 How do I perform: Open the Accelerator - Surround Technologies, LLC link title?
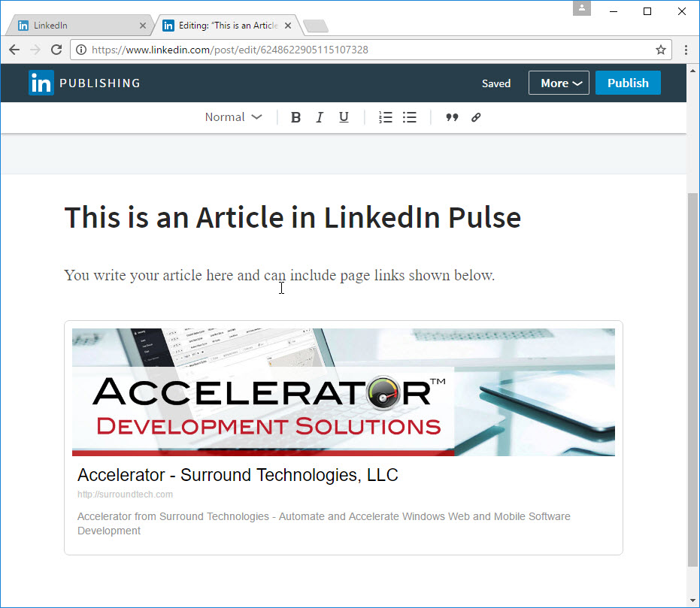click(x=238, y=475)
